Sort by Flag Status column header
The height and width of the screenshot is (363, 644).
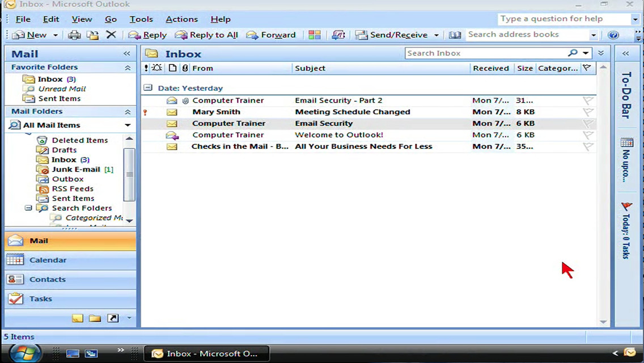point(587,68)
